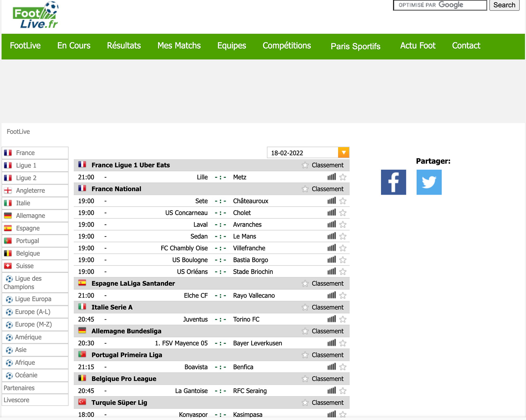
Task: Open Equipes in navigation bar
Action: point(232,46)
